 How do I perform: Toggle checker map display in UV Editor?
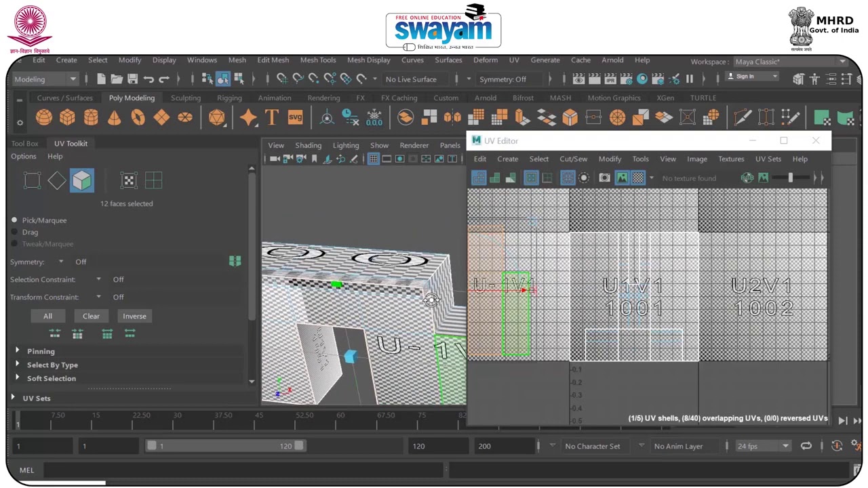pos(638,178)
